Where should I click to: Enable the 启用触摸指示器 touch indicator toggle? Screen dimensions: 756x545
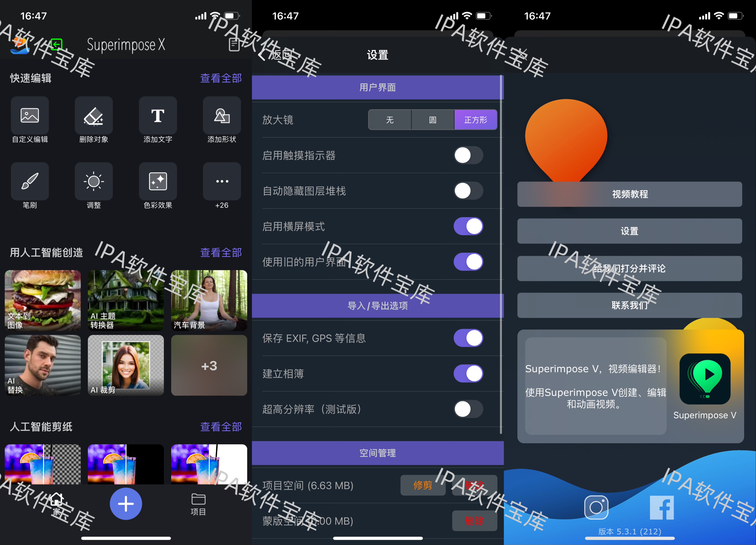click(468, 155)
